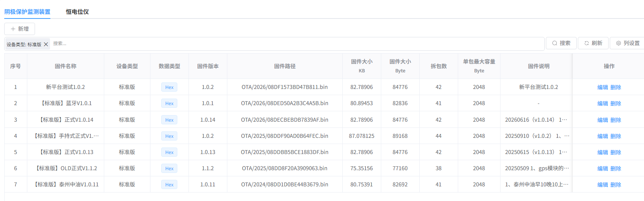Image resolution: width=644 pixels, height=201 pixels.
Task: Select the Hex tag in 正式V1.0.14 row
Action: 169,120
